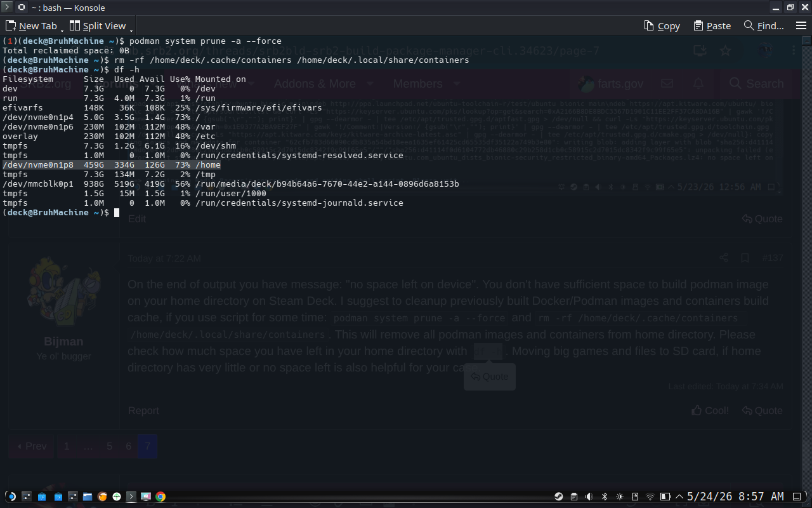The image size is (812, 508).
Task: Open Steam from the system tray
Action: 559,497
